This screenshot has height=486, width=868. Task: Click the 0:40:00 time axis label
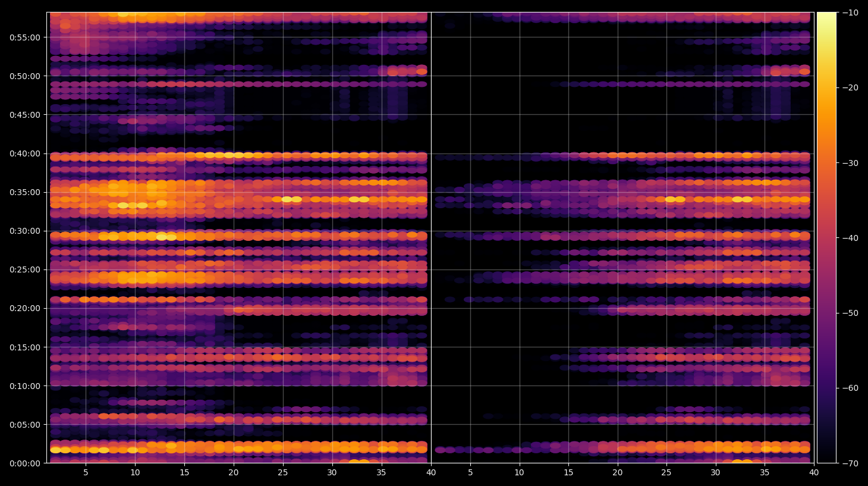pos(25,153)
